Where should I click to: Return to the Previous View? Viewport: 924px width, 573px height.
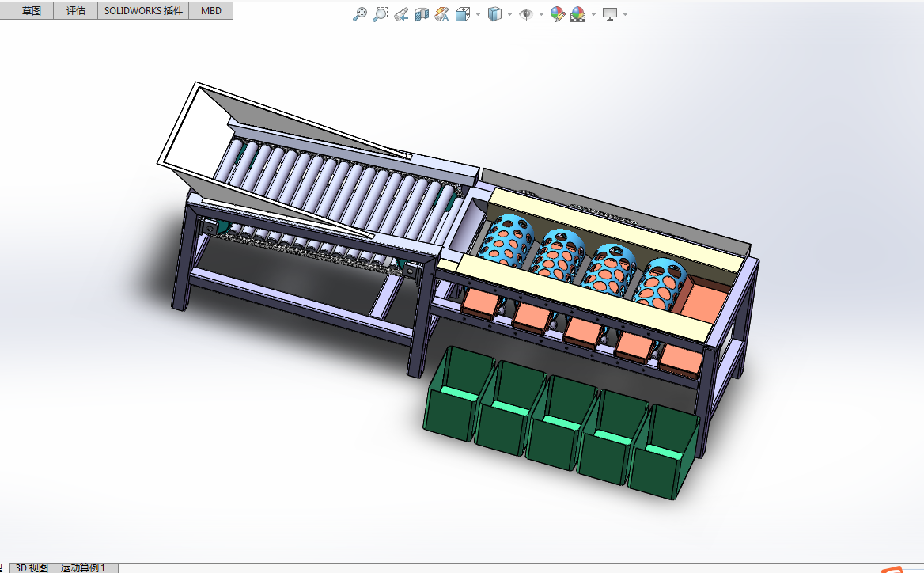(401, 14)
